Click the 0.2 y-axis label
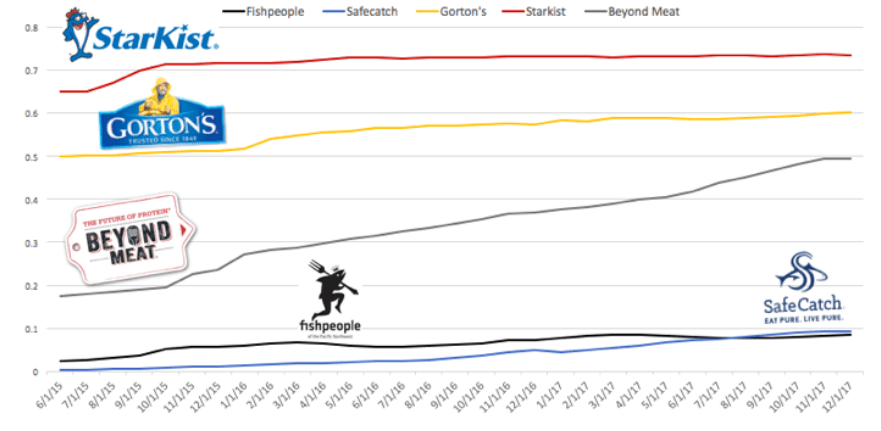 tap(33, 285)
